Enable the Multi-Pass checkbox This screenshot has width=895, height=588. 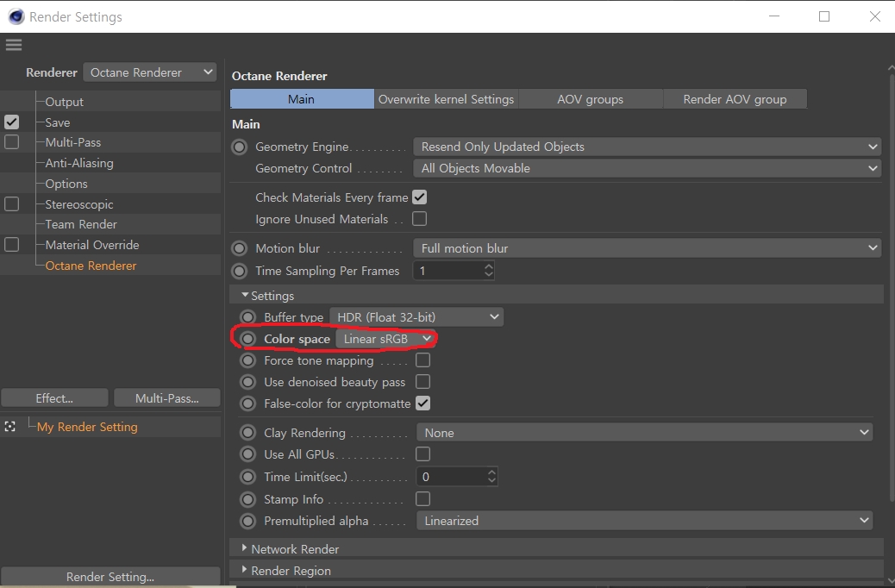pyautogui.click(x=11, y=142)
